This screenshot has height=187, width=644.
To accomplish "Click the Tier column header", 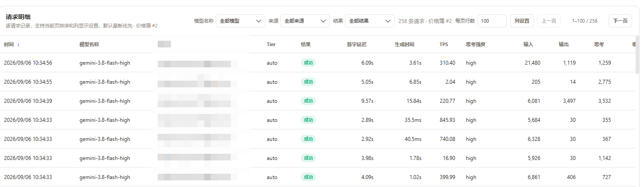I will pyautogui.click(x=271, y=45).
